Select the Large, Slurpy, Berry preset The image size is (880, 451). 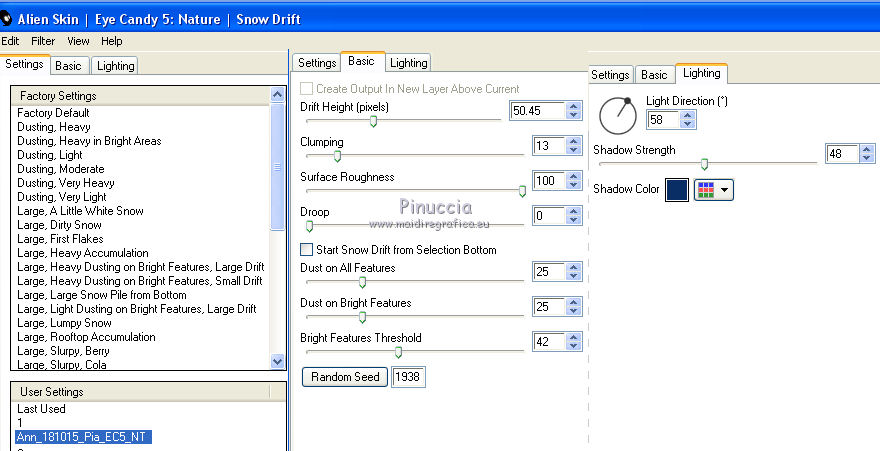coord(63,351)
